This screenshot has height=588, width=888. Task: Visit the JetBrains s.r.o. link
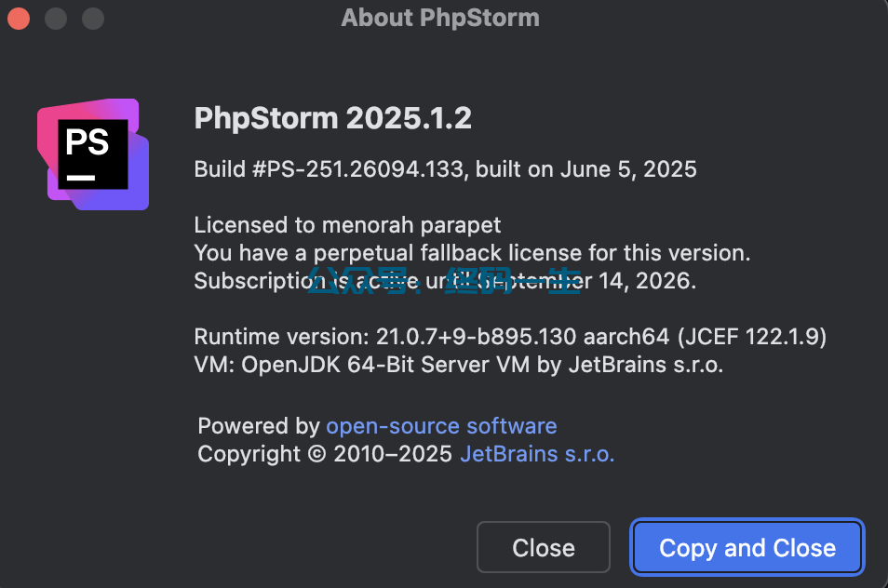tap(537, 454)
